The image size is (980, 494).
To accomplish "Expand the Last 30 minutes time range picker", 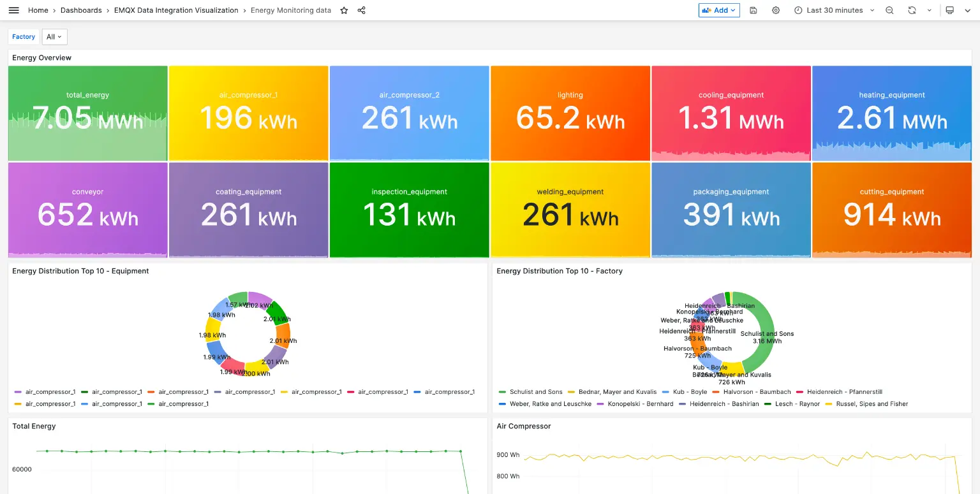I will tap(834, 10).
